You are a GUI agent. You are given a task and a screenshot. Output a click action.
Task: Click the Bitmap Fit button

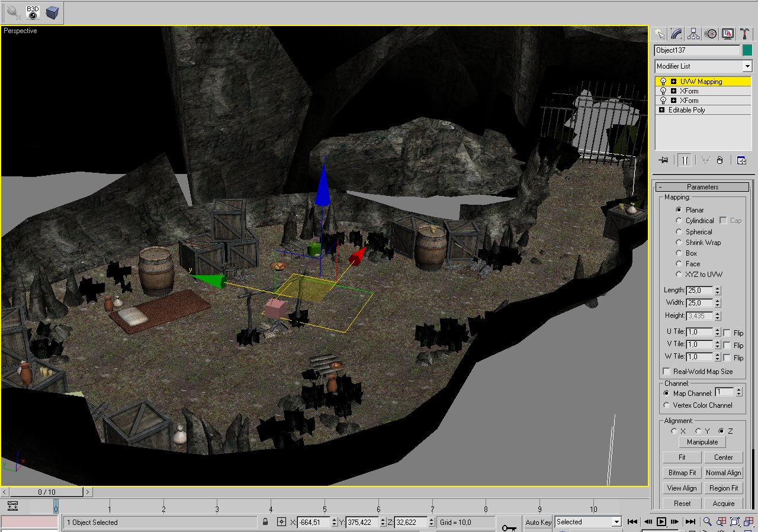click(x=682, y=473)
